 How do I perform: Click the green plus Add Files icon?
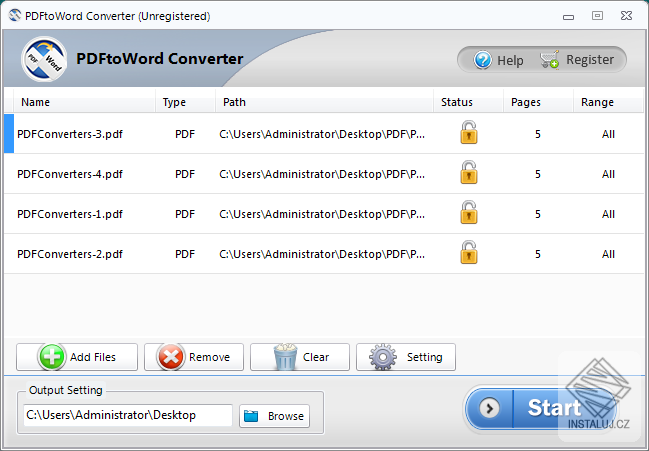pyautogui.click(x=52, y=357)
